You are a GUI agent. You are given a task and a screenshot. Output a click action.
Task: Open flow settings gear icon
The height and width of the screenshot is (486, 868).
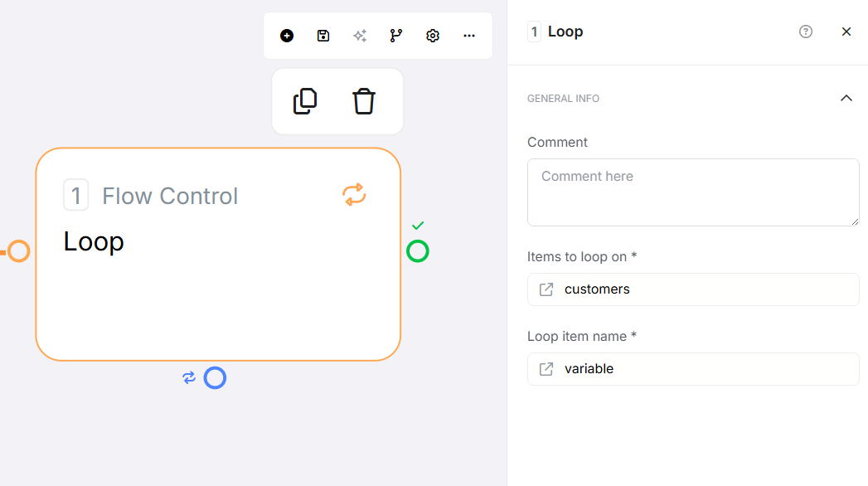(433, 36)
